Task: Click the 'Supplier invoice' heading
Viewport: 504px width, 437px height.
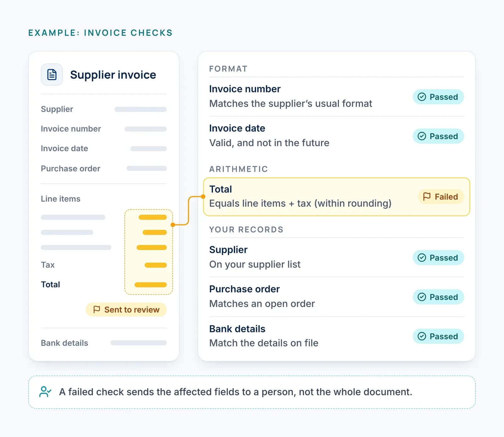Action: click(113, 75)
